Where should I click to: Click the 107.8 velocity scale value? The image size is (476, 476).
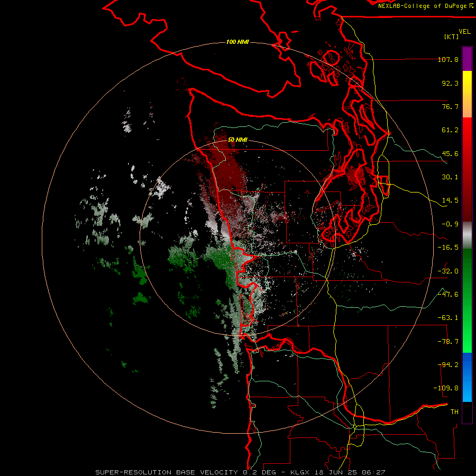point(448,59)
